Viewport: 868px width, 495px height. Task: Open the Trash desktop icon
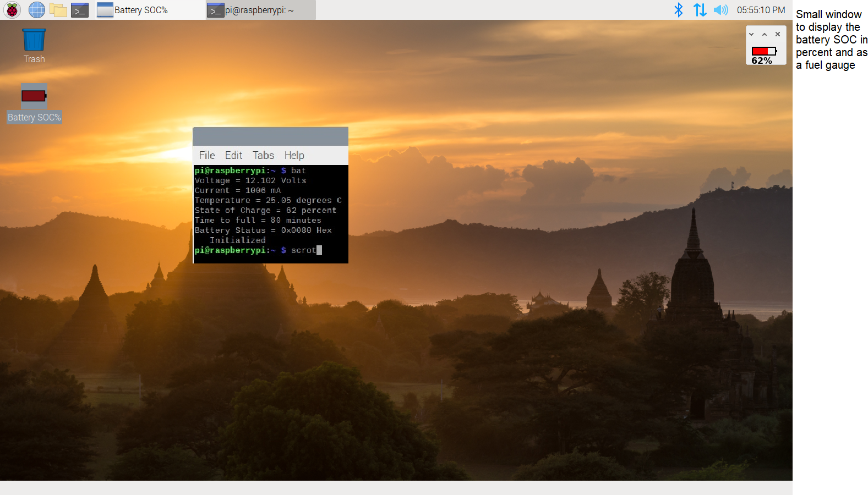[34, 46]
